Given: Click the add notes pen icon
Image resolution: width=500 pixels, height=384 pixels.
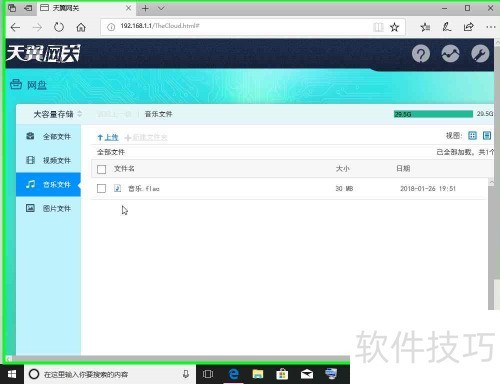Looking at the screenshot, I should [447, 27].
